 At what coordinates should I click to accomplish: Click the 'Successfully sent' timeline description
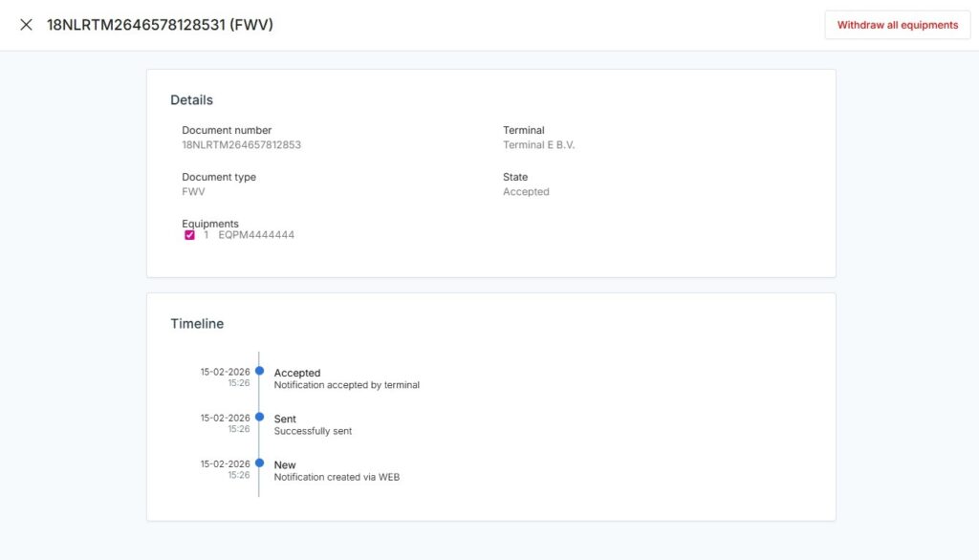point(313,431)
